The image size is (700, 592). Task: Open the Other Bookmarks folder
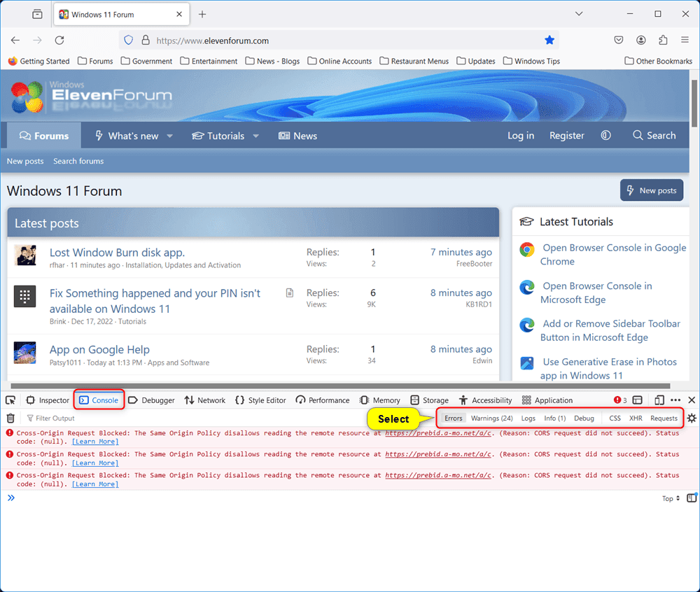pos(658,61)
